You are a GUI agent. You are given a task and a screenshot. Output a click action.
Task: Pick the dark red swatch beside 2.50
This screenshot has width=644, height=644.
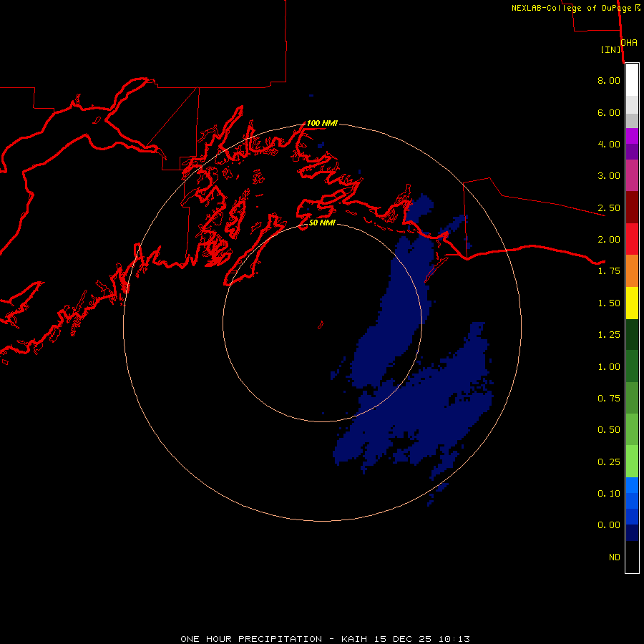(632, 208)
